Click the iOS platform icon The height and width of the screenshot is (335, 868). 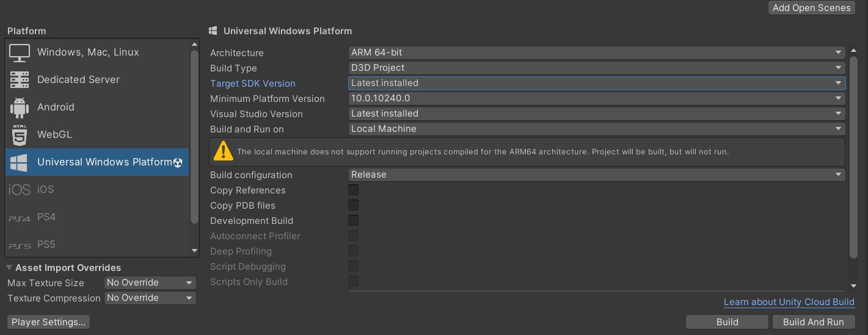[20, 190]
